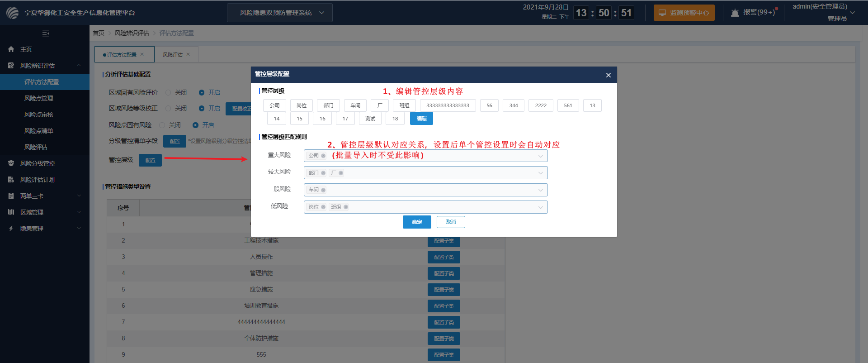Close the 风险评估 tab with its X

click(188, 54)
